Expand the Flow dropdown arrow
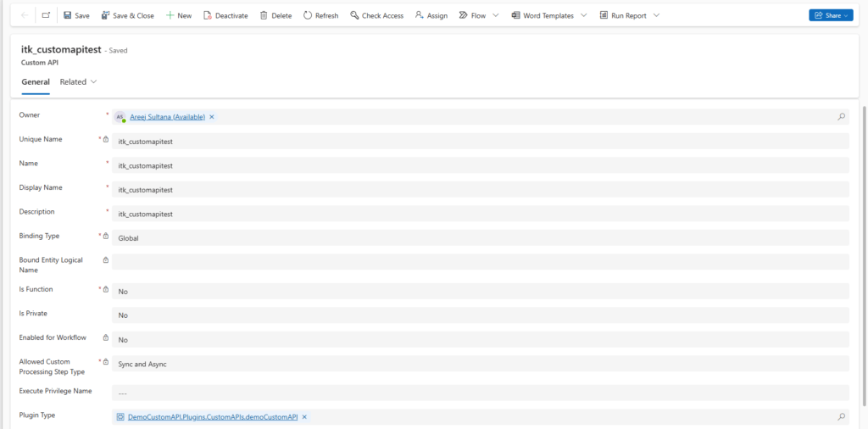868x429 pixels. pyautogui.click(x=495, y=15)
